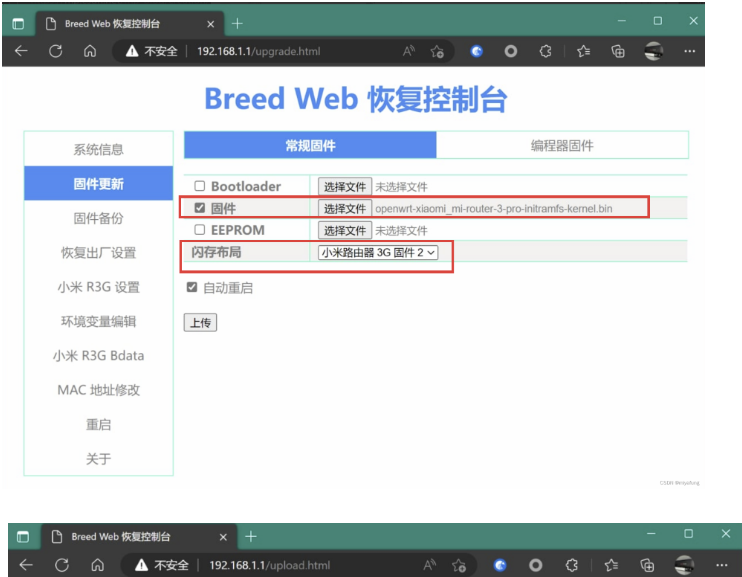The width and height of the screenshot is (742, 577).
Task: Switch to the 编程器固件 tab
Action: (x=562, y=146)
